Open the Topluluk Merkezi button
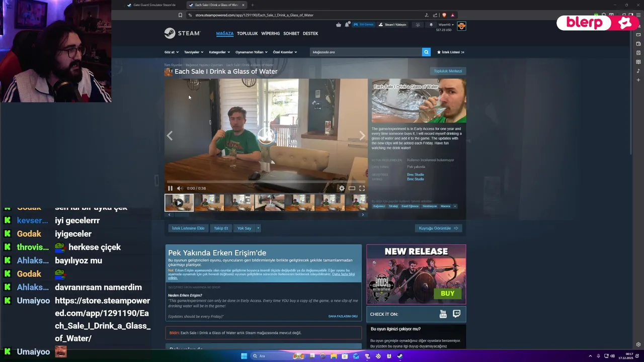 click(448, 71)
